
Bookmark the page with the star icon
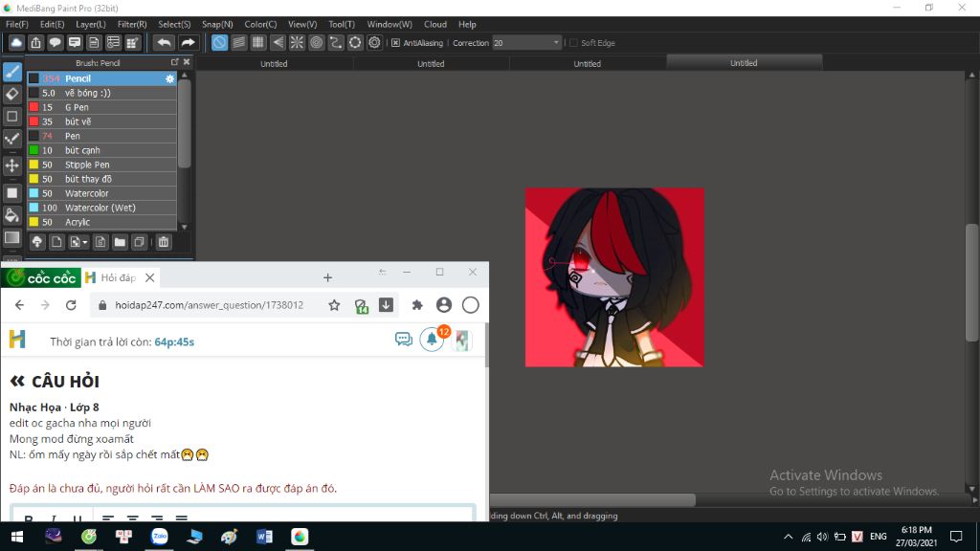point(334,305)
